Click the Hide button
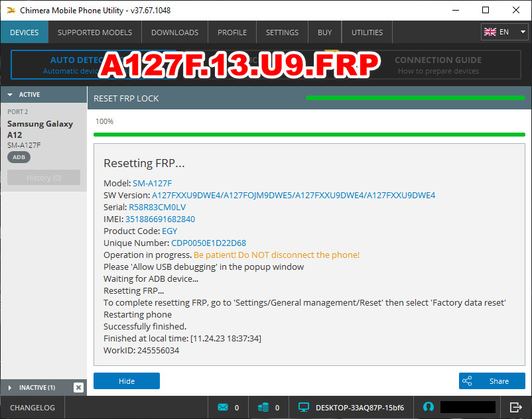The width and height of the screenshot is (532, 419). pyautogui.click(x=126, y=381)
